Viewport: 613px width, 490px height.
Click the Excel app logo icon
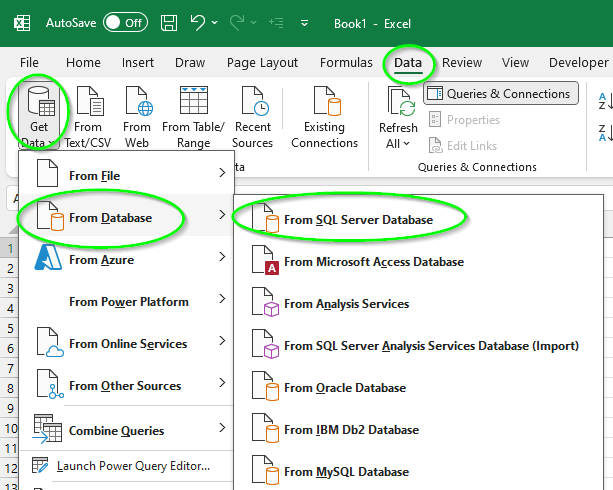tap(22, 23)
